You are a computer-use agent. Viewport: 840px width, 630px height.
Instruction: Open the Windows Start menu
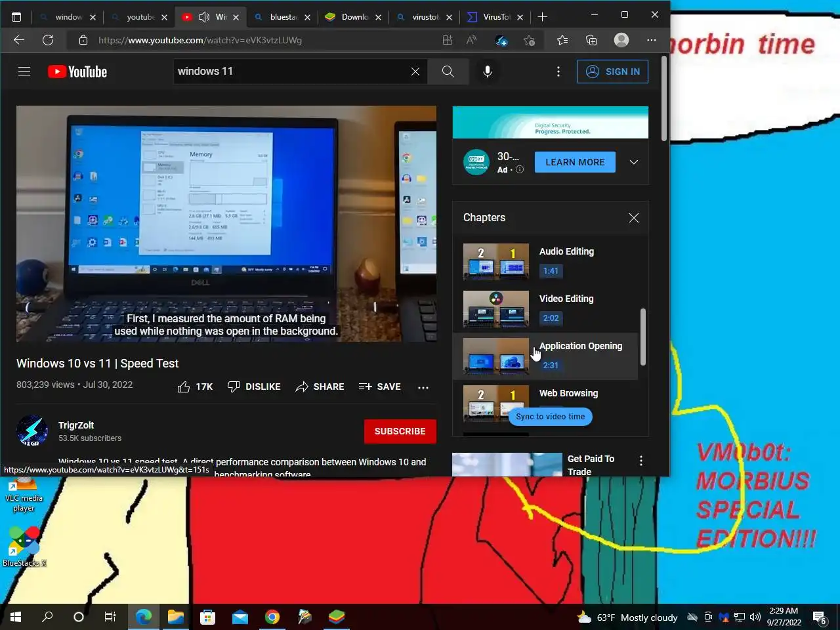[16, 617]
